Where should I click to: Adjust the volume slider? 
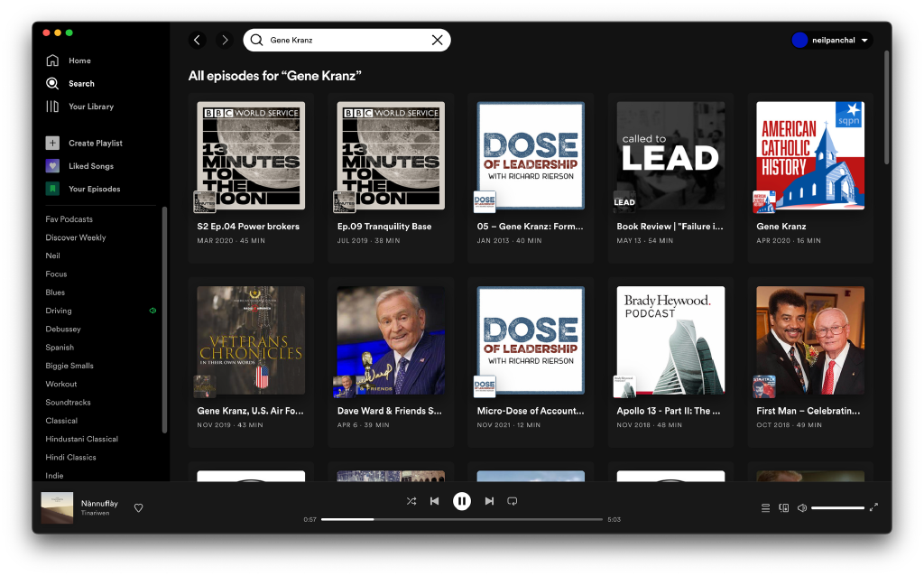pyautogui.click(x=838, y=507)
